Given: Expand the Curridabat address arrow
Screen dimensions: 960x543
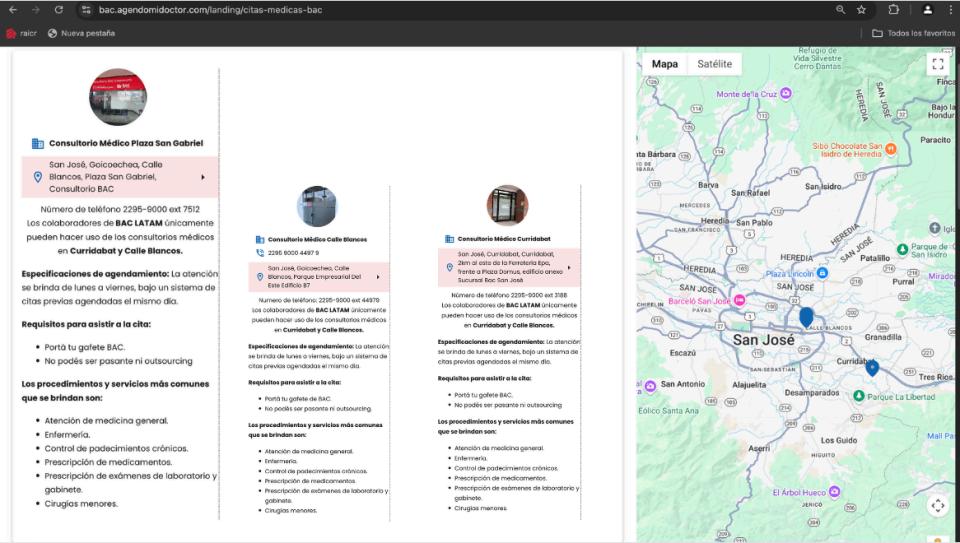Looking at the screenshot, I should coord(569,268).
